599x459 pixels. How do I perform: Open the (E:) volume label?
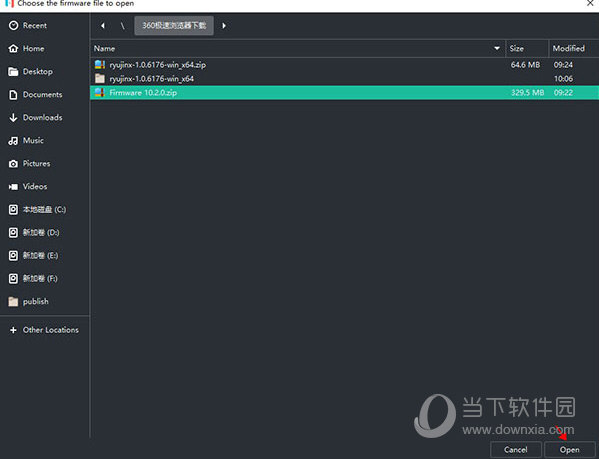(x=40, y=255)
